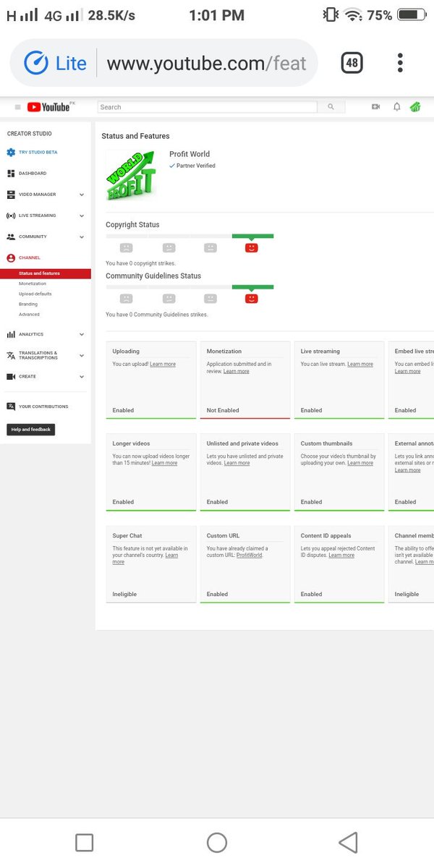Open the Monetization submenu item
Viewport: 434px width, 868px height.
[33, 284]
